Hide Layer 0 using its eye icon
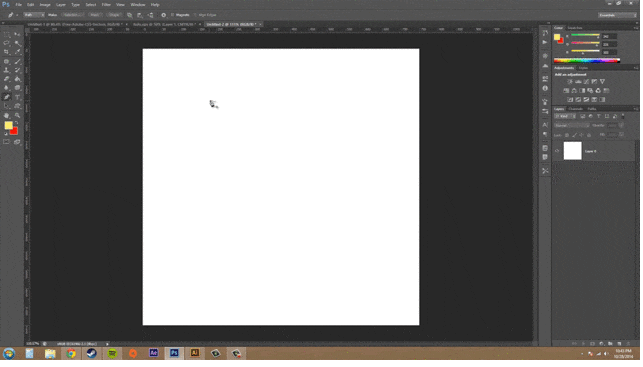The height and width of the screenshot is (367, 643). [x=557, y=151]
